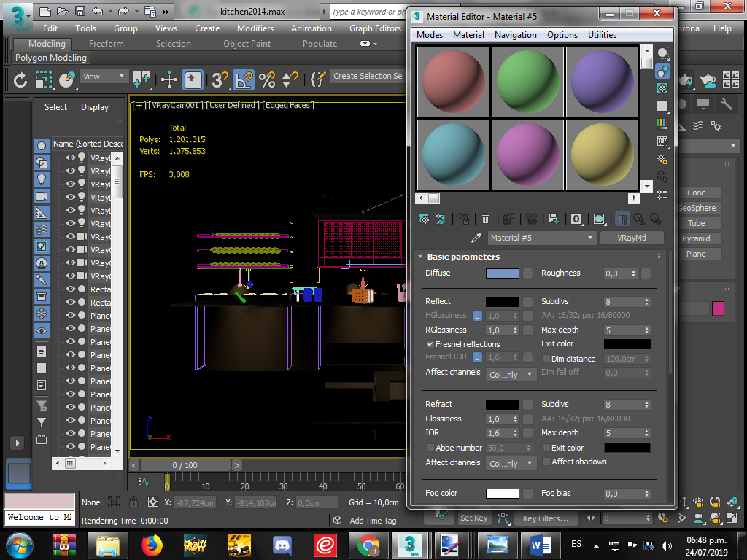
Task: Open the Navigation menu in Material Editor
Action: coord(515,35)
